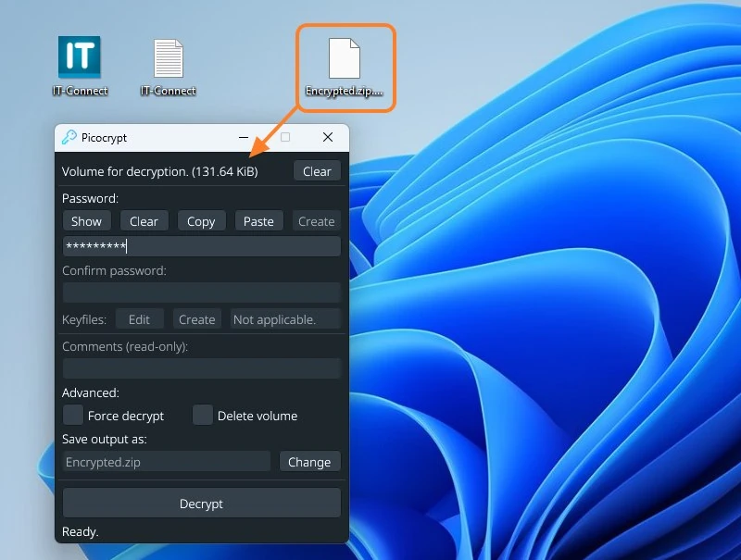The image size is (741, 560).
Task: Start decryption with the Decrypt button
Action: click(202, 503)
